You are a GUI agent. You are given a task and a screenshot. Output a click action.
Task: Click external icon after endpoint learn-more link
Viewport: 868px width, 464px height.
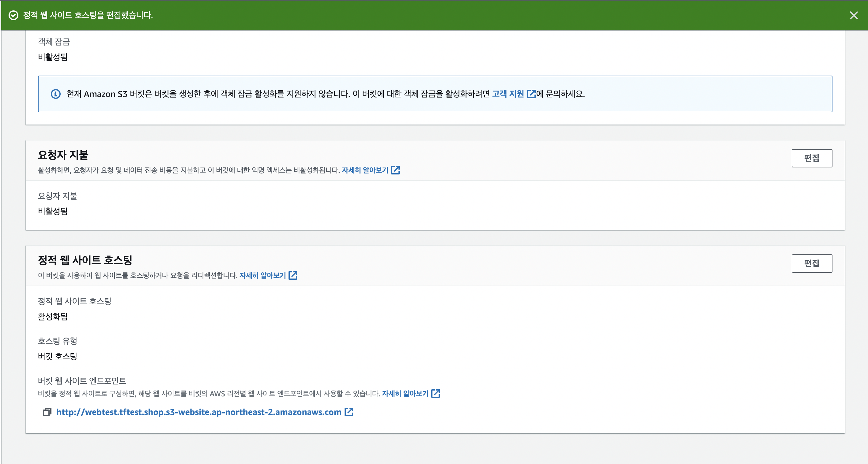[x=435, y=394]
